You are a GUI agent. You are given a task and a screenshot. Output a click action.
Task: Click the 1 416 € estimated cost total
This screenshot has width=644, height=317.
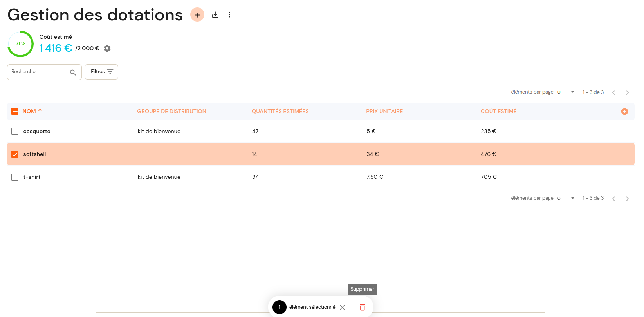click(x=56, y=48)
